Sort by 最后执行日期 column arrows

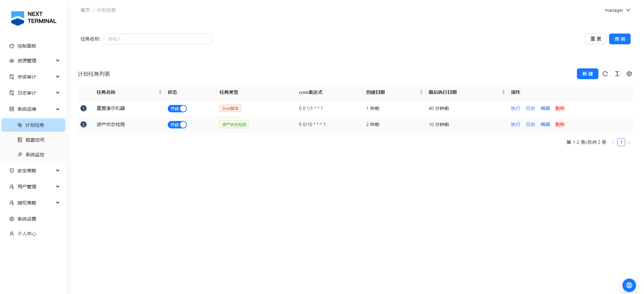click(503, 92)
